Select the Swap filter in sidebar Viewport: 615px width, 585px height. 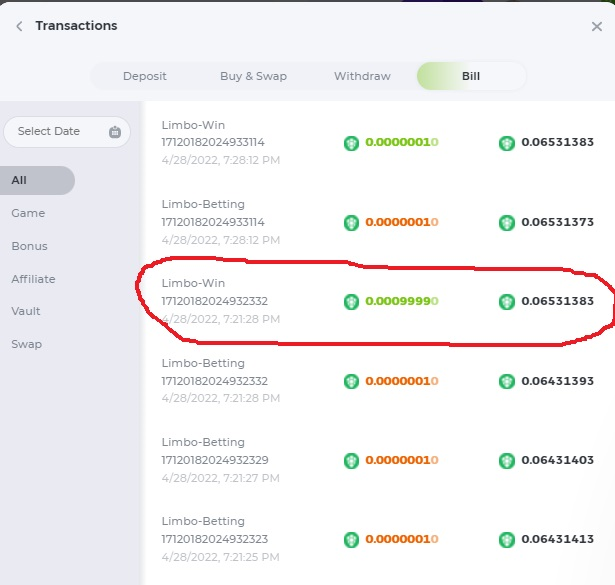coord(26,344)
